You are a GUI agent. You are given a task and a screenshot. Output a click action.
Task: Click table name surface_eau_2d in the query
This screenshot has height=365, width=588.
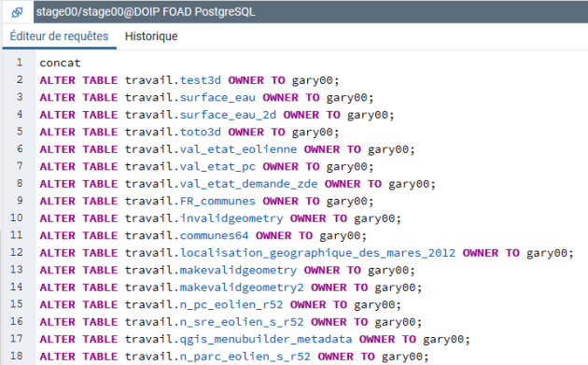coord(228,115)
